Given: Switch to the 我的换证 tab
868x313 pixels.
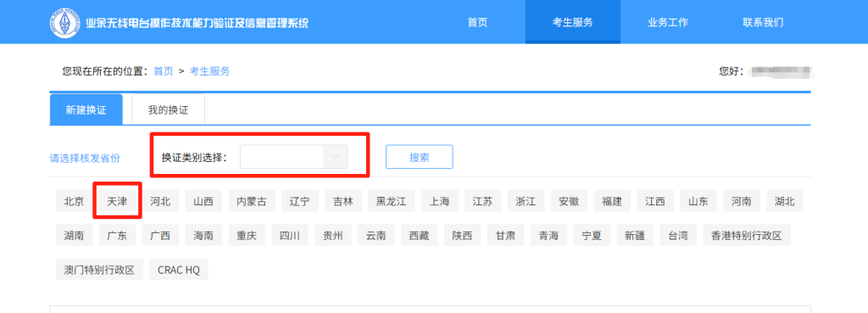Looking at the screenshot, I should pyautogui.click(x=169, y=109).
